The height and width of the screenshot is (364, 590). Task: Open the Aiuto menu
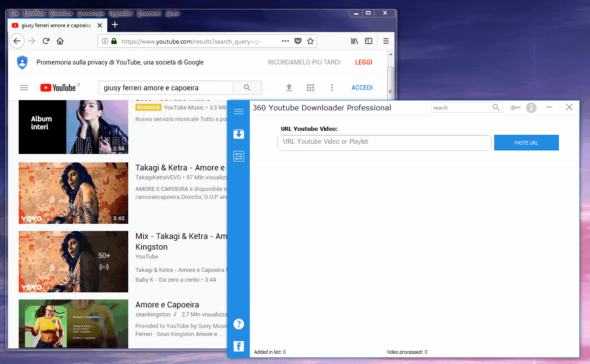pyautogui.click(x=172, y=13)
